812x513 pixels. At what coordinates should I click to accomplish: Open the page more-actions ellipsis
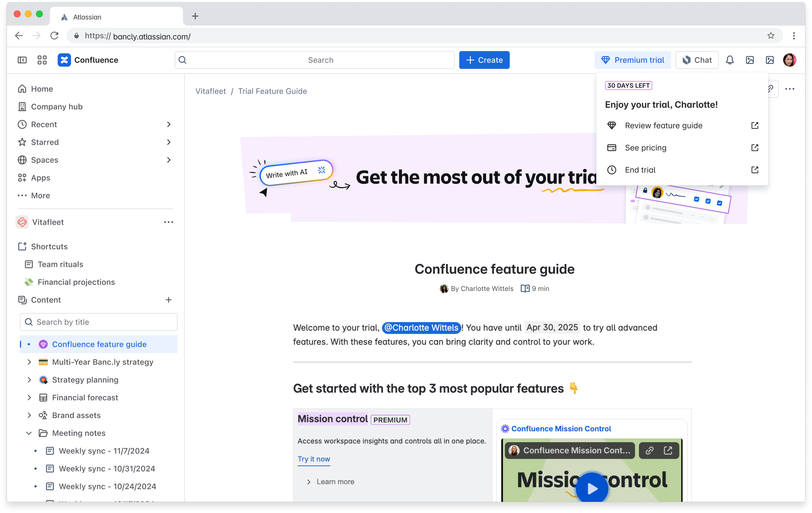tap(789, 89)
